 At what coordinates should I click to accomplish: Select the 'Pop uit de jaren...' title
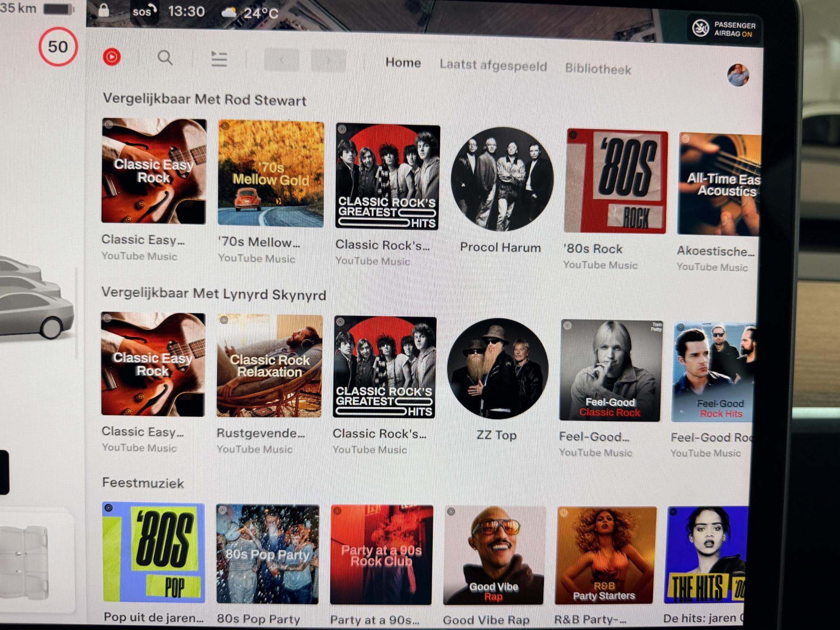point(153,617)
